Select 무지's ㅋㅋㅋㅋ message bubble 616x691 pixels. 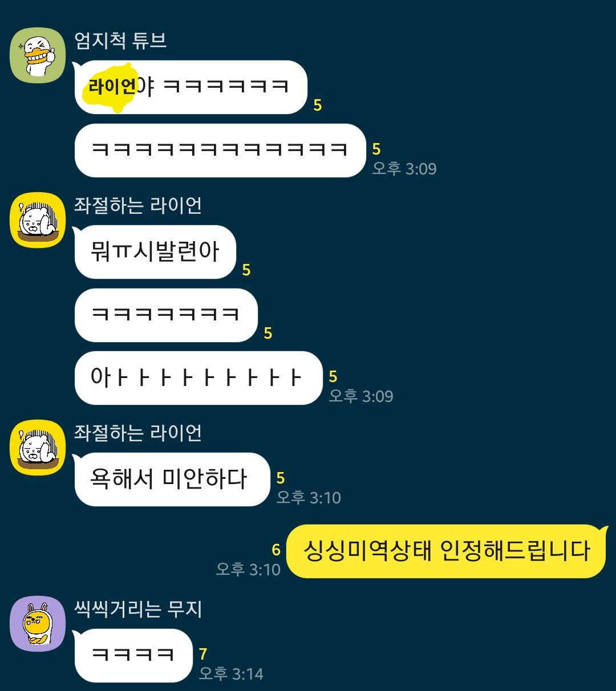tap(133, 656)
